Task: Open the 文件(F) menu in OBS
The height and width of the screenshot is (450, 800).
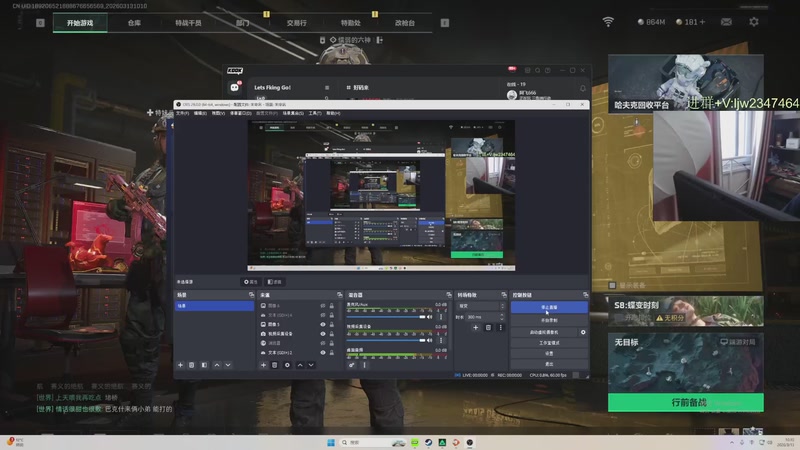Action: pyautogui.click(x=182, y=113)
